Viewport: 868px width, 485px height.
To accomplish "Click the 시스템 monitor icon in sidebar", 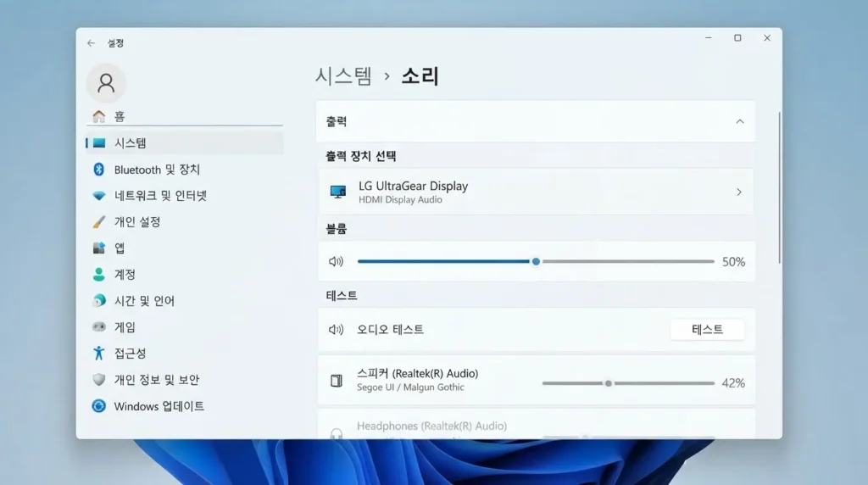I will click(x=99, y=142).
